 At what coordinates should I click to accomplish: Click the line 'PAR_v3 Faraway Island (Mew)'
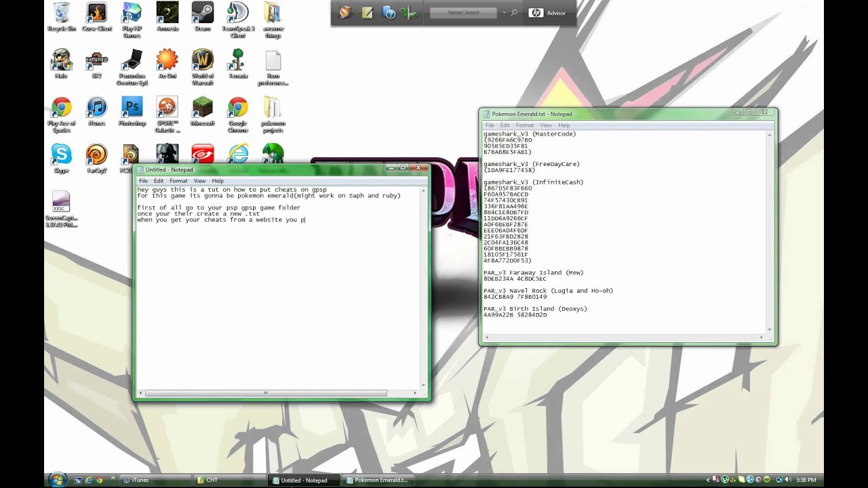(533, 272)
